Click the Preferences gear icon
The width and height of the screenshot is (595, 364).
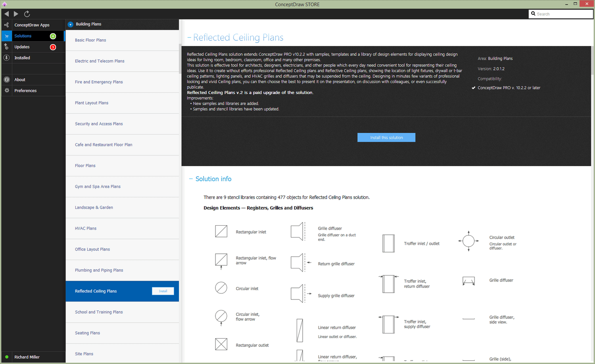point(6,91)
